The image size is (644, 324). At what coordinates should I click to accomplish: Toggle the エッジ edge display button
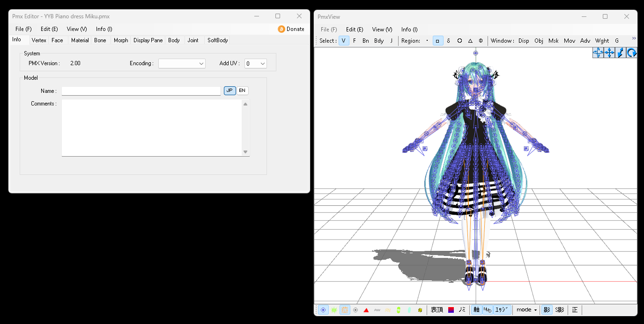[x=502, y=310]
